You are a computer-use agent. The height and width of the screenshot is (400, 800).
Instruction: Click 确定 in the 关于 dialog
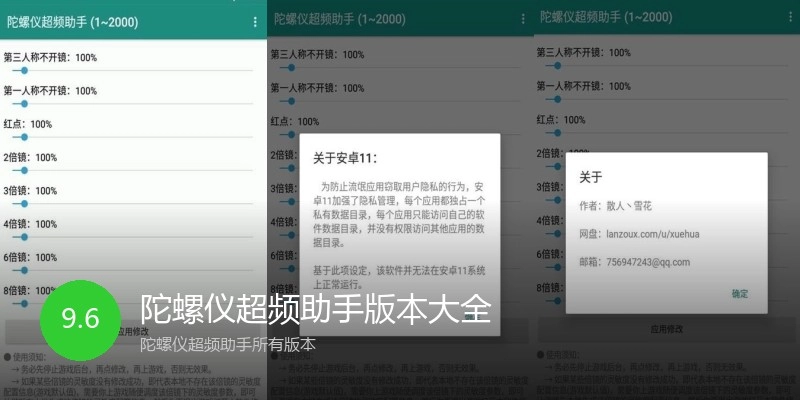(x=740, y=294)
